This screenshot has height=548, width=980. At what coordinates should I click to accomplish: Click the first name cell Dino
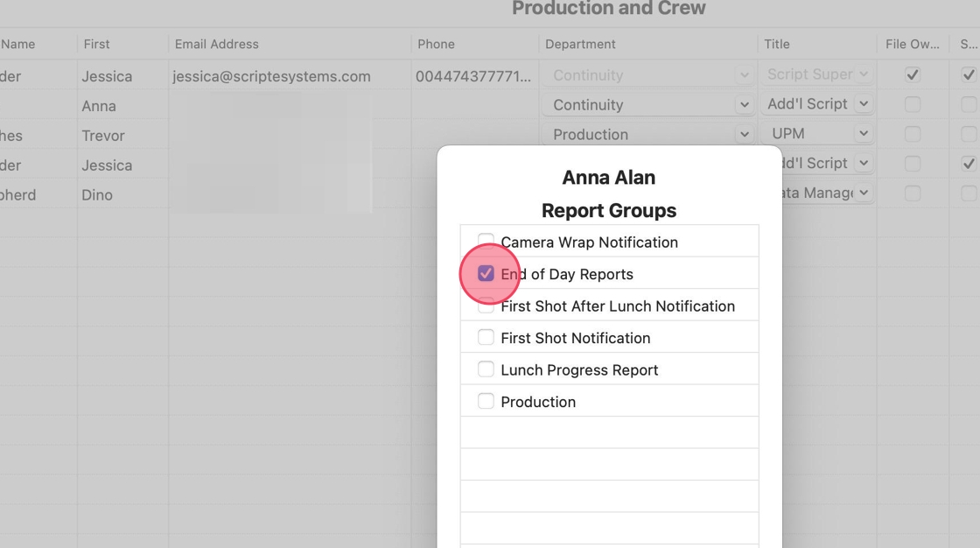point(97,194)
